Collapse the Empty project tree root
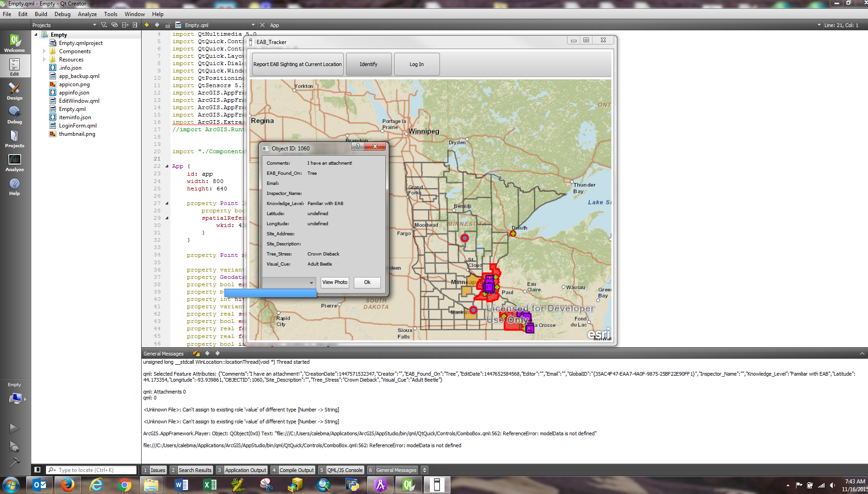Viewport: 868px width, 494px height. (36, 34)
